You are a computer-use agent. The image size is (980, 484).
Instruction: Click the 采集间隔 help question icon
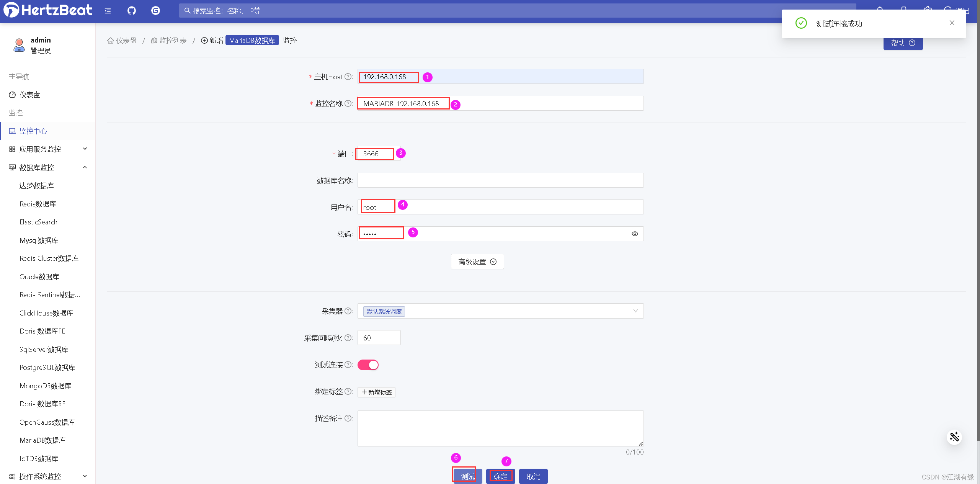tap(348, 338)
